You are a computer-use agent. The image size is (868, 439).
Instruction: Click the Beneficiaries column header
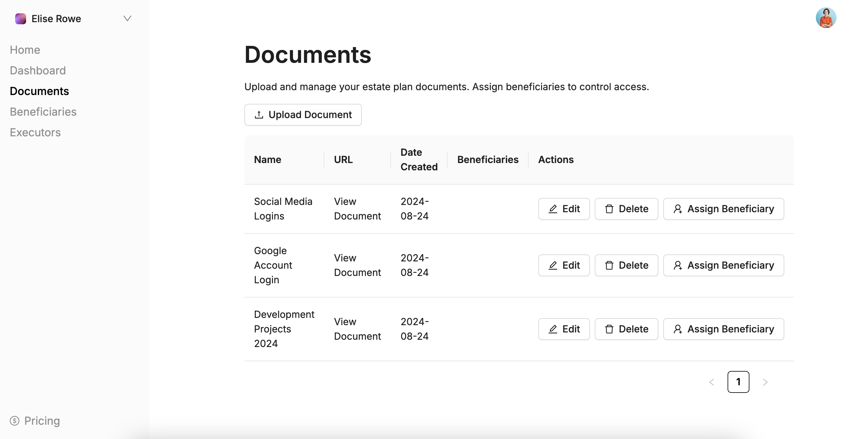(488, 159)
